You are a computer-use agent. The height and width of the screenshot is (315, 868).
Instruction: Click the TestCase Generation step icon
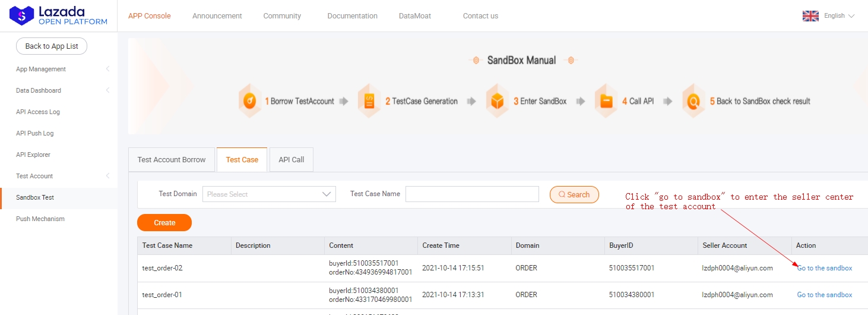(369, 101)
